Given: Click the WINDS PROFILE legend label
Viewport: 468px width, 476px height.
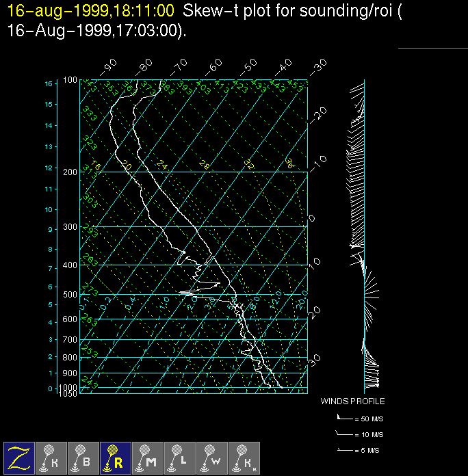Looking at the screenshot, I should coord(352,401).
